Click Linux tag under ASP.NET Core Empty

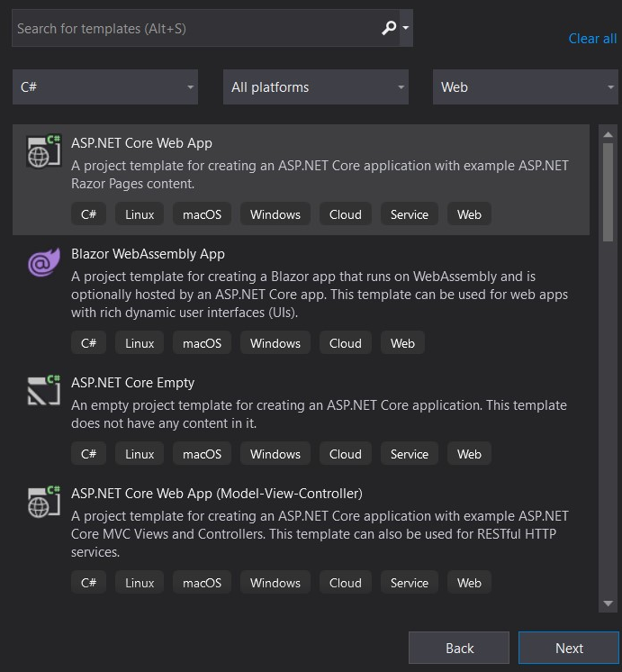click(x=140, y=454)
